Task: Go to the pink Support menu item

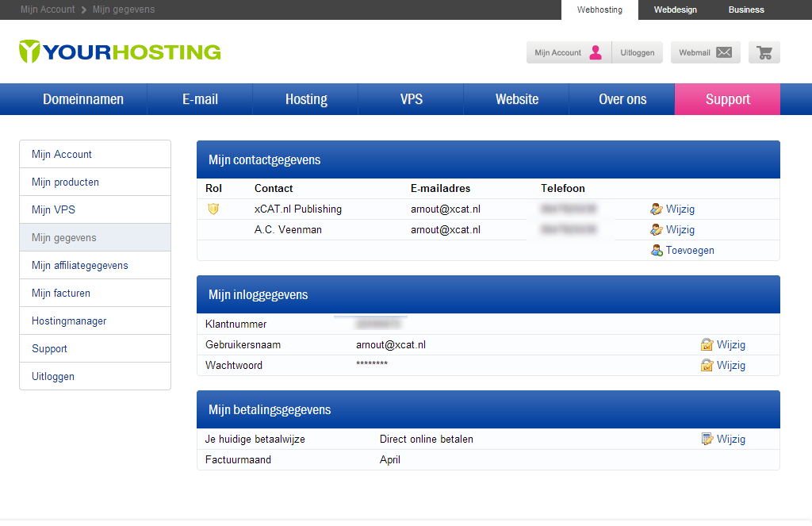Action: click(x=727, y=99)
